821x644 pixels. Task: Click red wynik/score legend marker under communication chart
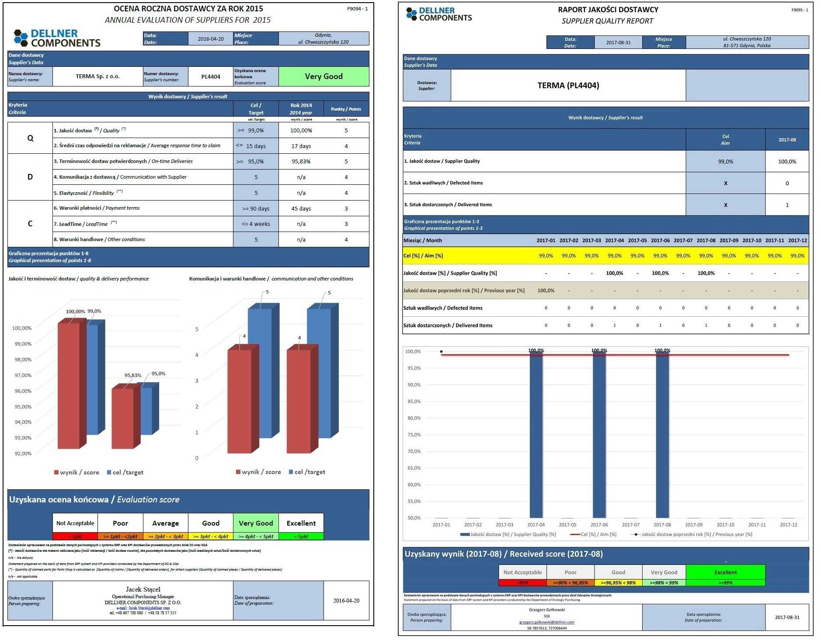point(238,472)
